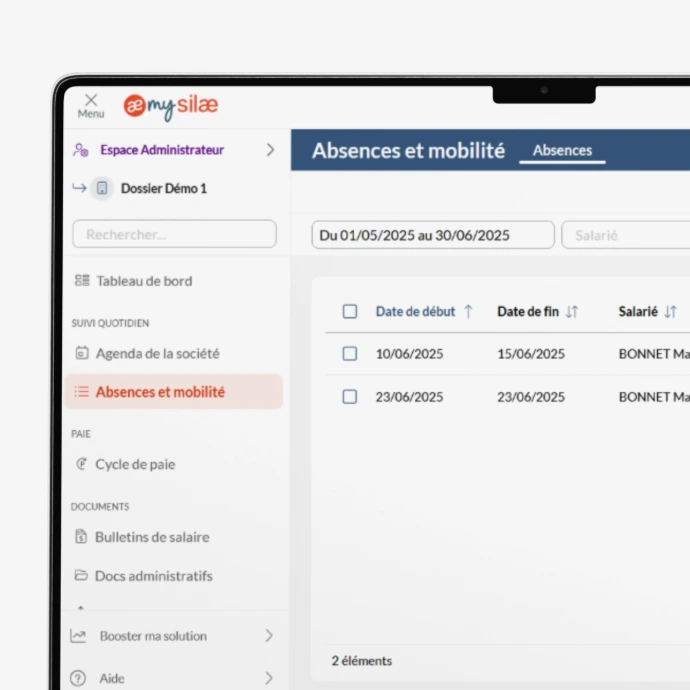The height and width of the screenshot is (690, 690).
Task: Check the row starting 10/06/2025
Action: click(350, 354)
